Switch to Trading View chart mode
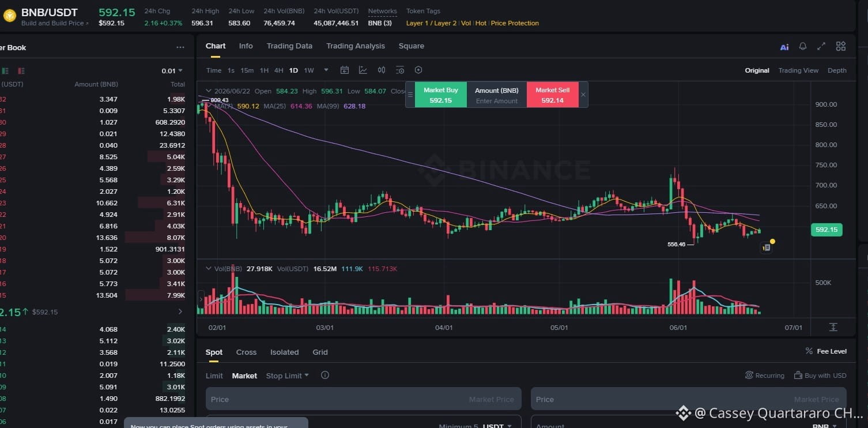 (798, 70)
